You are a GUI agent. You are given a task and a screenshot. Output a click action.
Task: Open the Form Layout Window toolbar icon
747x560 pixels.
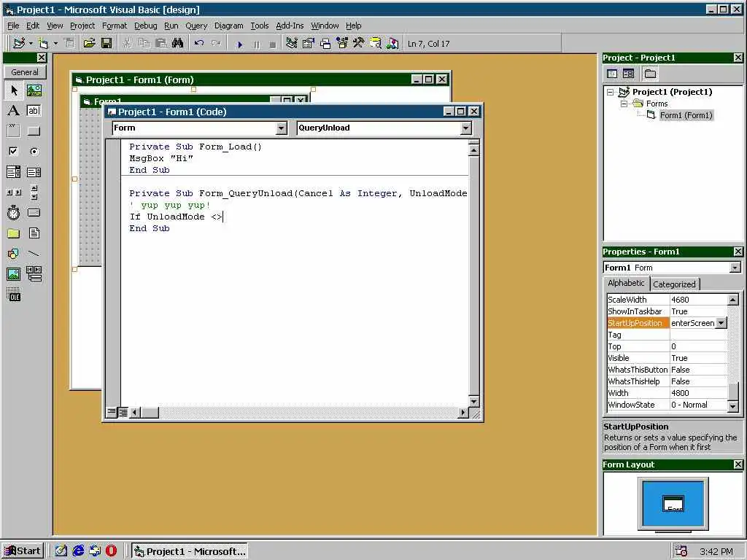pyautogui.click(x=325, y=43)
